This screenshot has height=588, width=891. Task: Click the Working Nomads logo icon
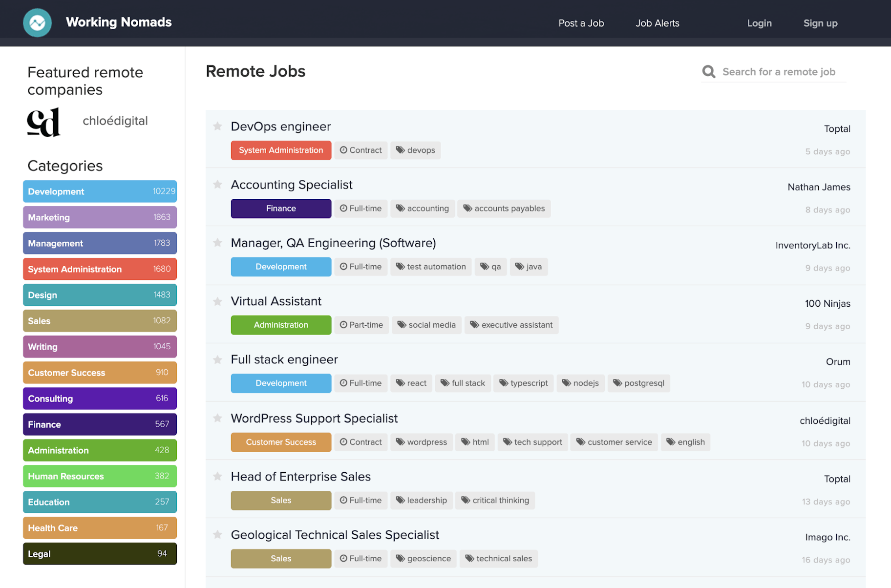[37, 23]
